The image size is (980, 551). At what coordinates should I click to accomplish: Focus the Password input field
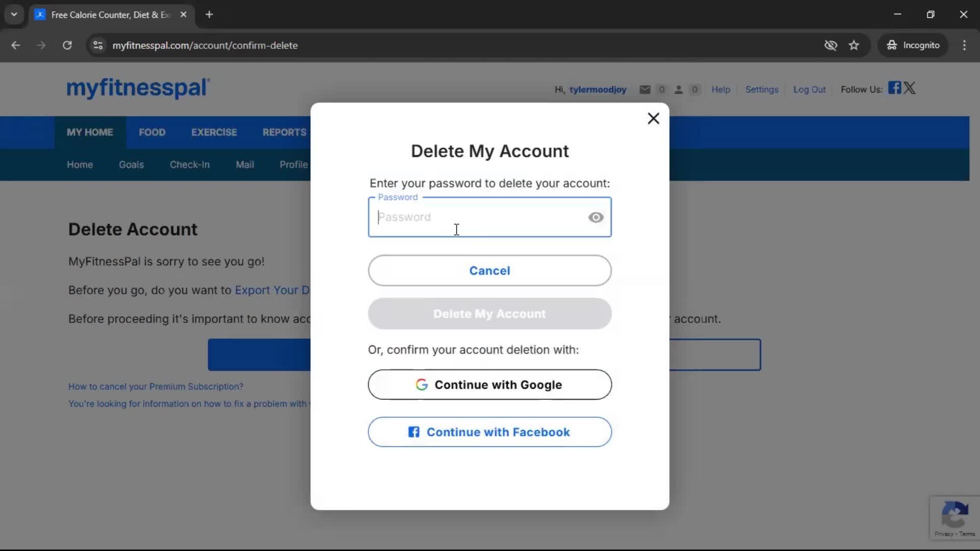click(489, 217)
